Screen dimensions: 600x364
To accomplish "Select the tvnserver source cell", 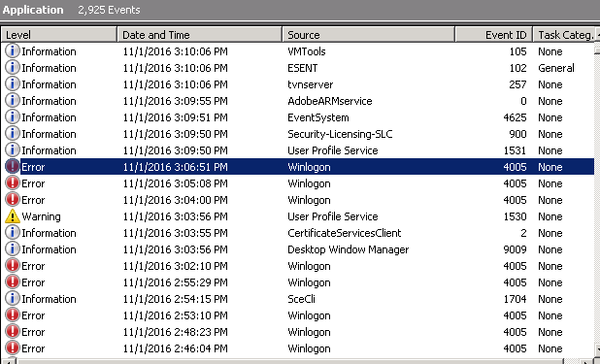I will (x=311, y=84).
